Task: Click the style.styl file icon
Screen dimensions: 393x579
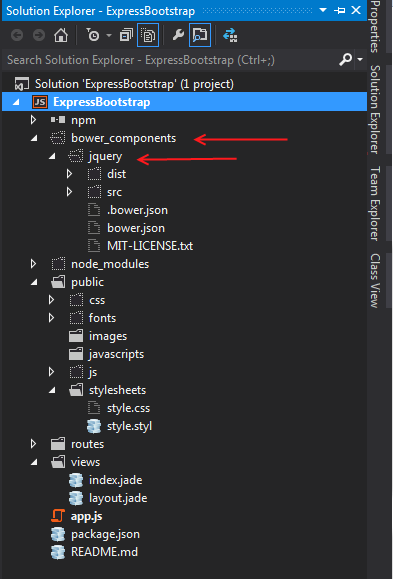Action: pyautogui.click(x=94, y=426)
